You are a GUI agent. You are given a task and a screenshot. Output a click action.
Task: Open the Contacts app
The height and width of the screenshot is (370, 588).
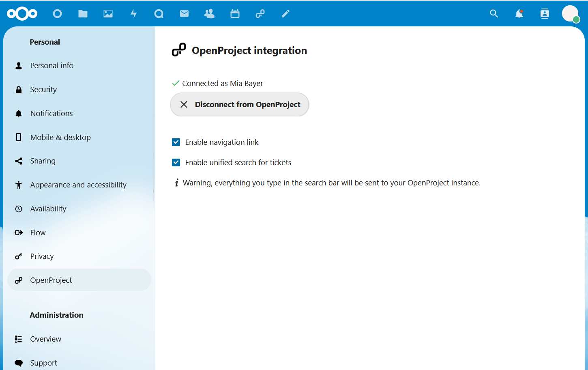(209, 13)
